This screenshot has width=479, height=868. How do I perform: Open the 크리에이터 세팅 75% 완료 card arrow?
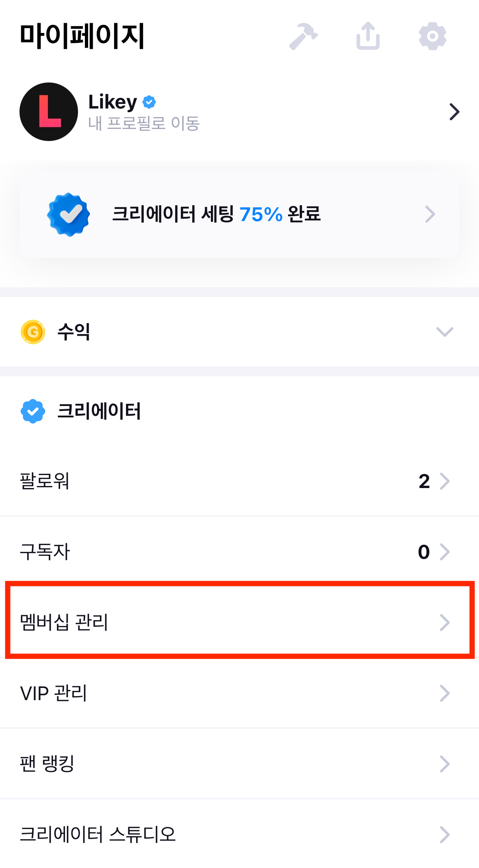pyautogui.click(x=430, y=214)
